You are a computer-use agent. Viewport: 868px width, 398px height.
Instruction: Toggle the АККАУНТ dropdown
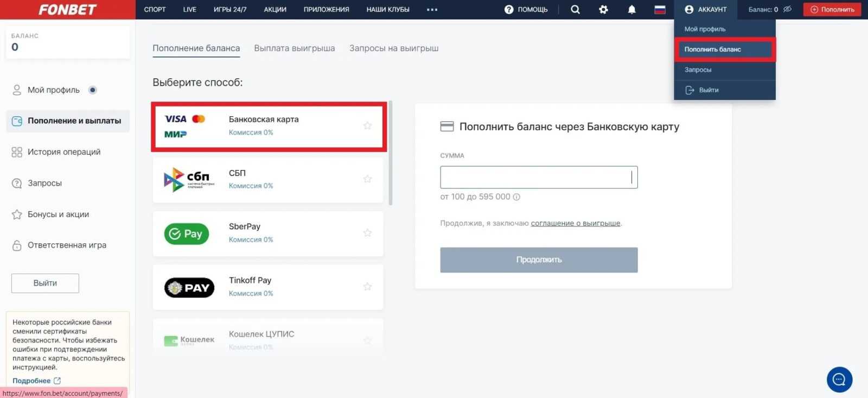706,9
